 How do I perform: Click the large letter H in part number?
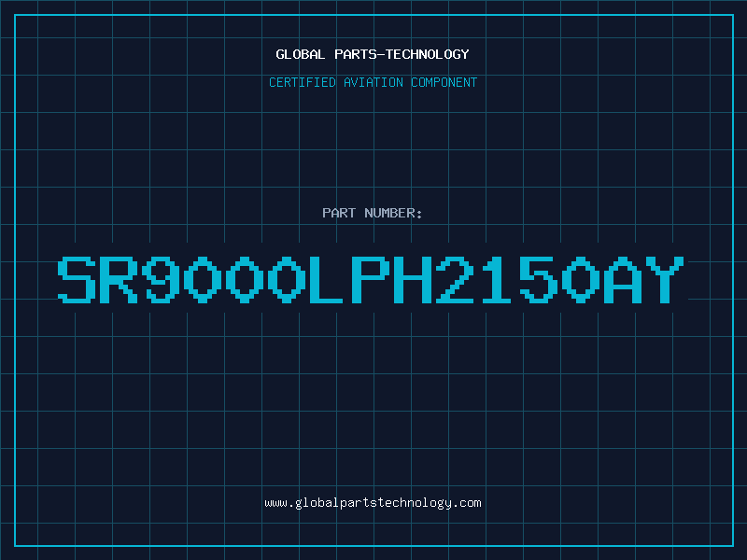click(413, 279)
